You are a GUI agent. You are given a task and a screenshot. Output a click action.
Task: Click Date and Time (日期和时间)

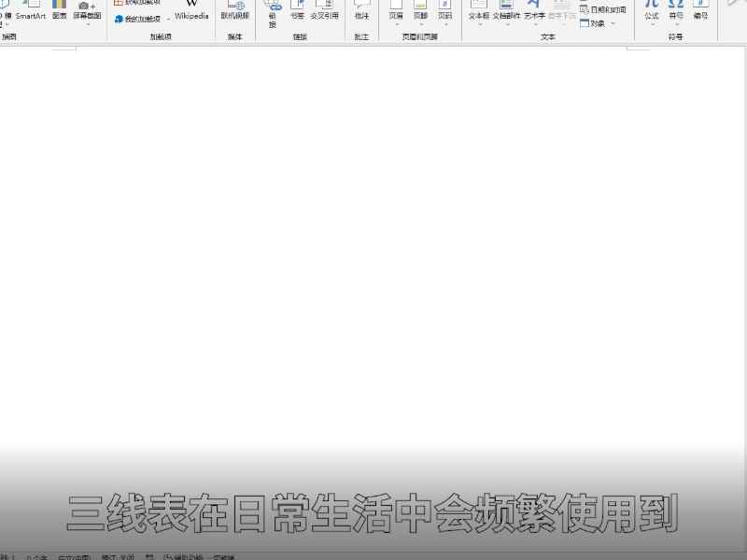point(603,9)
